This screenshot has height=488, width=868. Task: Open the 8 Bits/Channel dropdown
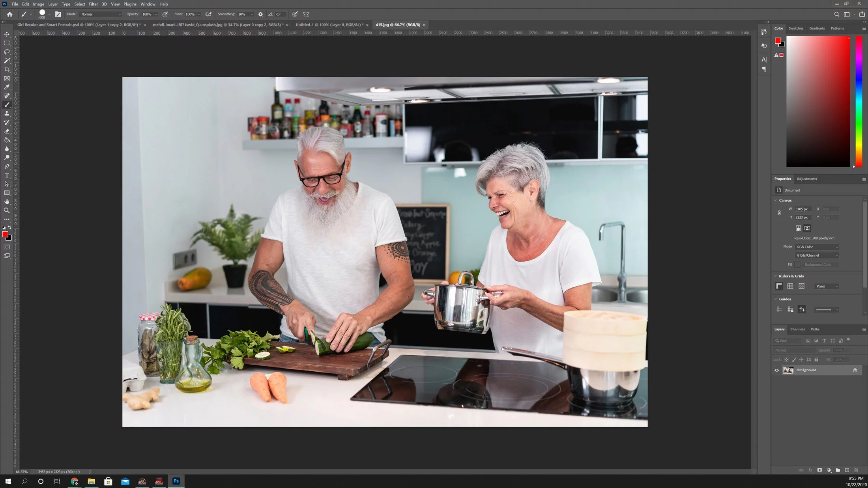pyautogui.click(x=817, y=255)
